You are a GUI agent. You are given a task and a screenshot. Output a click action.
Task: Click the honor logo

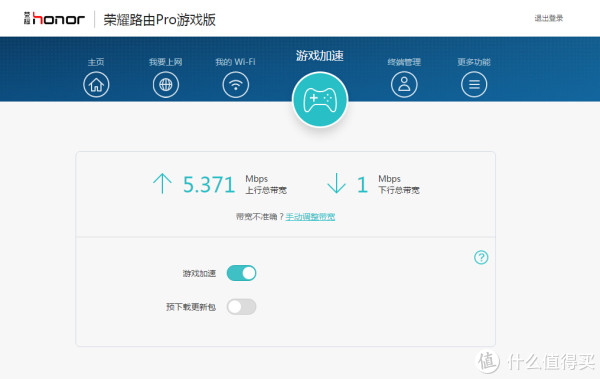[54, 18]
